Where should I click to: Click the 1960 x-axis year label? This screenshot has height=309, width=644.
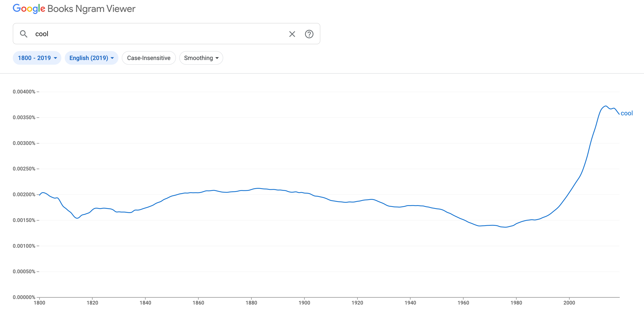[463, 303]
